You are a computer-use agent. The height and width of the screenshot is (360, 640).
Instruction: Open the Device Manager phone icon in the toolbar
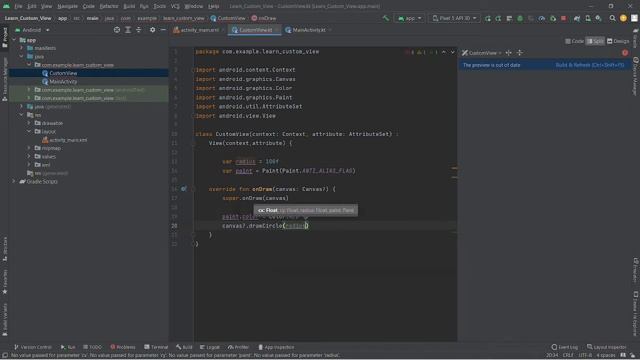(588, 18)
